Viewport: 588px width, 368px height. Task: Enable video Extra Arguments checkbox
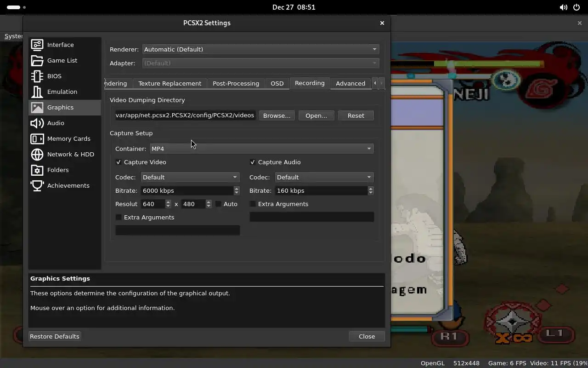pyautogui.click(x=119, y=217)
